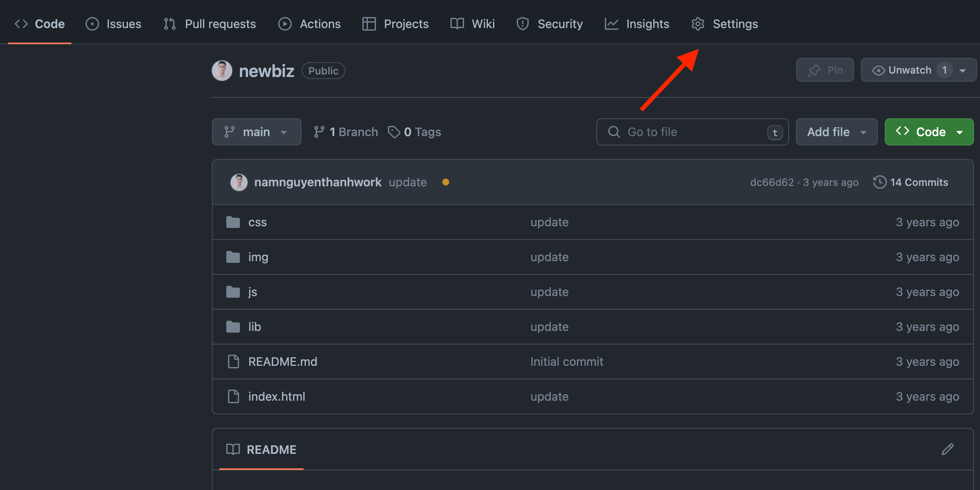Click the newbiz repository name

coord(267,71)
